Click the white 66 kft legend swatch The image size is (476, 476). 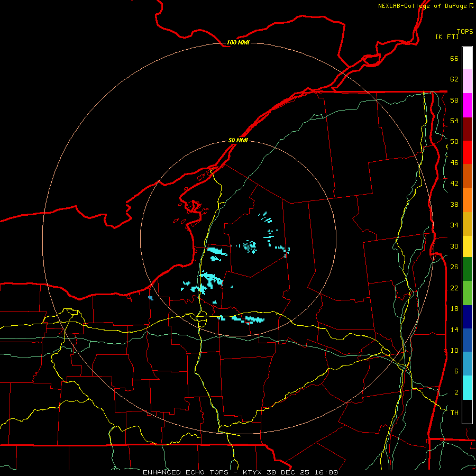pos(467,58)
